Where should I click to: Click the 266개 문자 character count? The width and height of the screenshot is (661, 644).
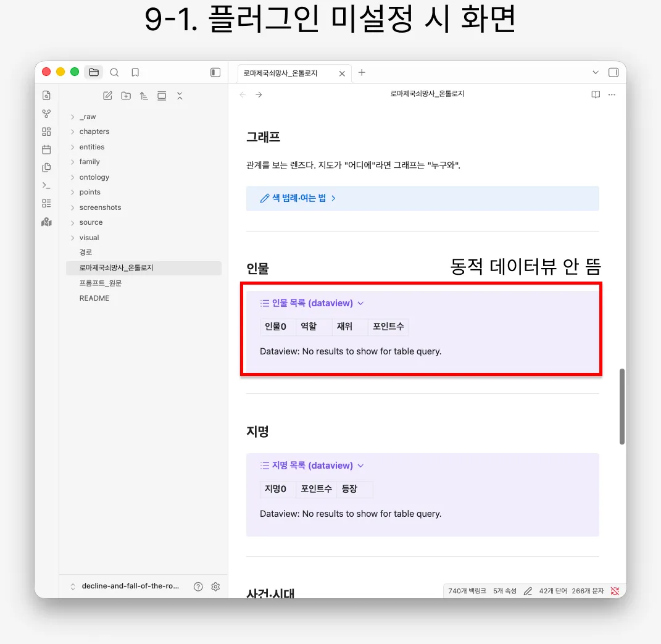(x=588, y=592)
